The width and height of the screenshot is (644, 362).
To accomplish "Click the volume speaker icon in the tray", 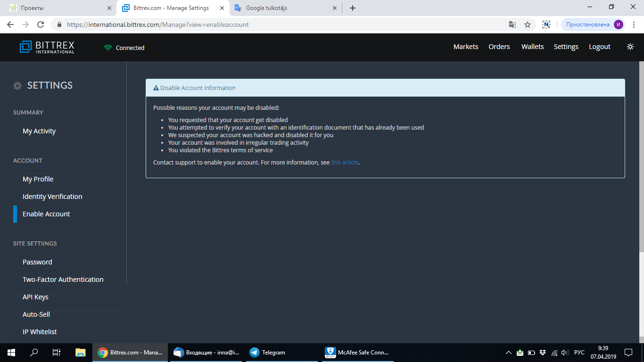I will pos(565,353).
